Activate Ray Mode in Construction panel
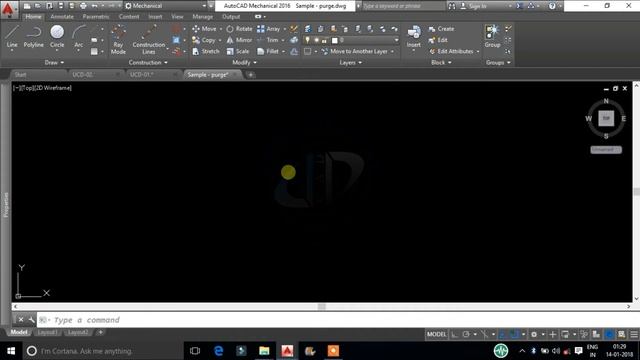Viewport: 640px width, 360px height. tap(118, 40)
